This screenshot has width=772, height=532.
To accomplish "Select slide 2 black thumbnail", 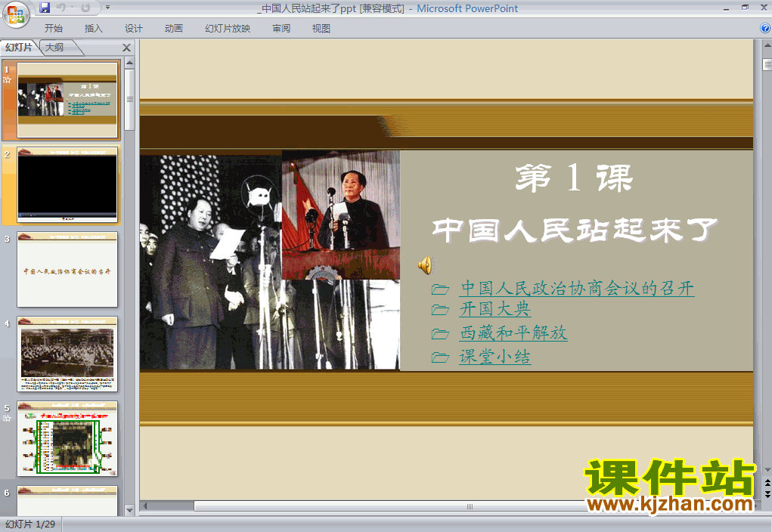I will coord(67,184).
